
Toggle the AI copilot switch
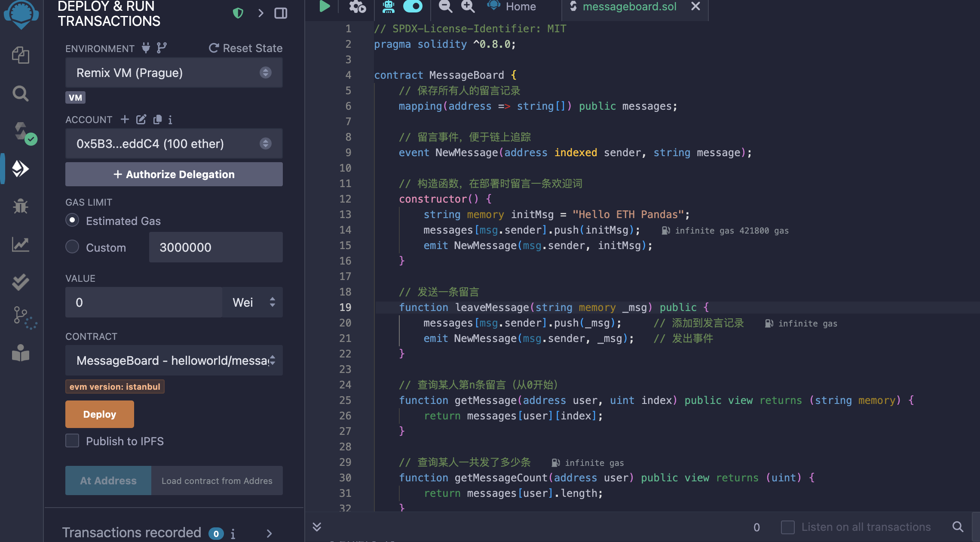tap(413, 6)
